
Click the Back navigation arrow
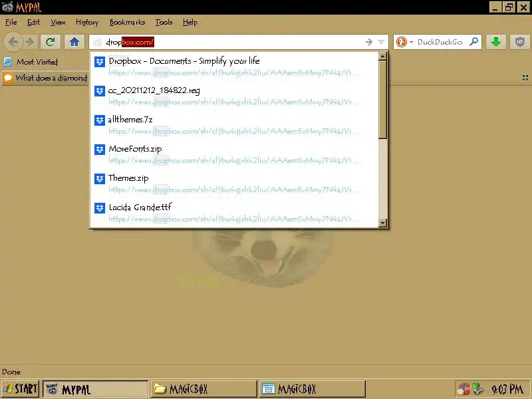point(13,42)
